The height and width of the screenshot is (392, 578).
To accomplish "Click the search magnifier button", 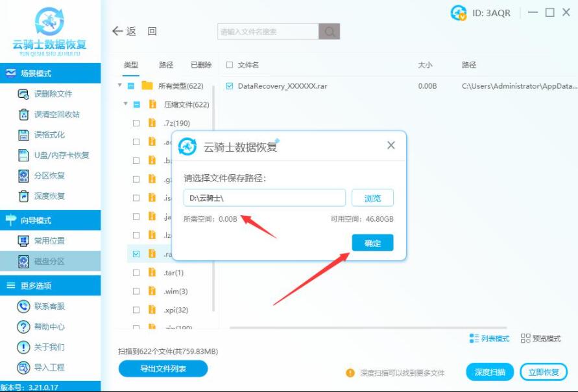I will (329, 32).
